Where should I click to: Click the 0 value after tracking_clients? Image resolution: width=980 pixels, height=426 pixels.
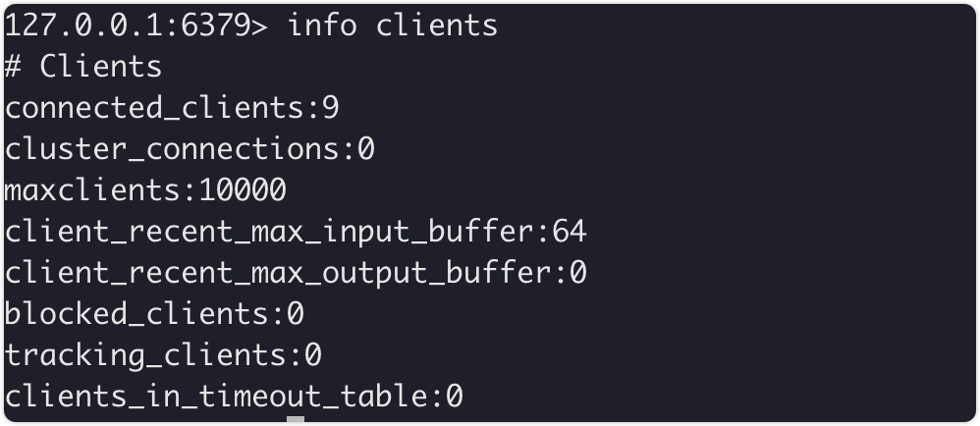point(313,355)
